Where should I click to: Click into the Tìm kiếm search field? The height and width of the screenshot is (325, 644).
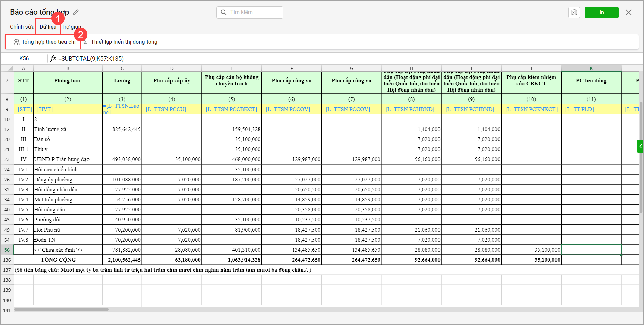coord(255,12)
